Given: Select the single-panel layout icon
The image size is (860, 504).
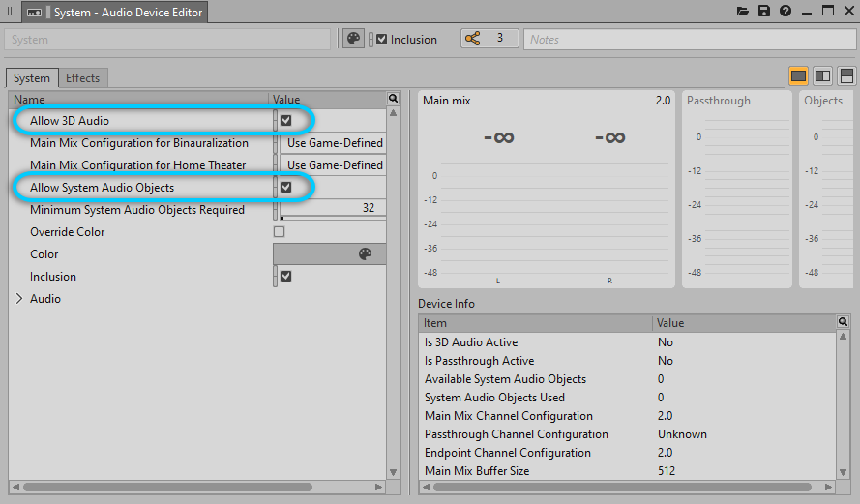Looking at the screenshot, I should coord(799,76).
